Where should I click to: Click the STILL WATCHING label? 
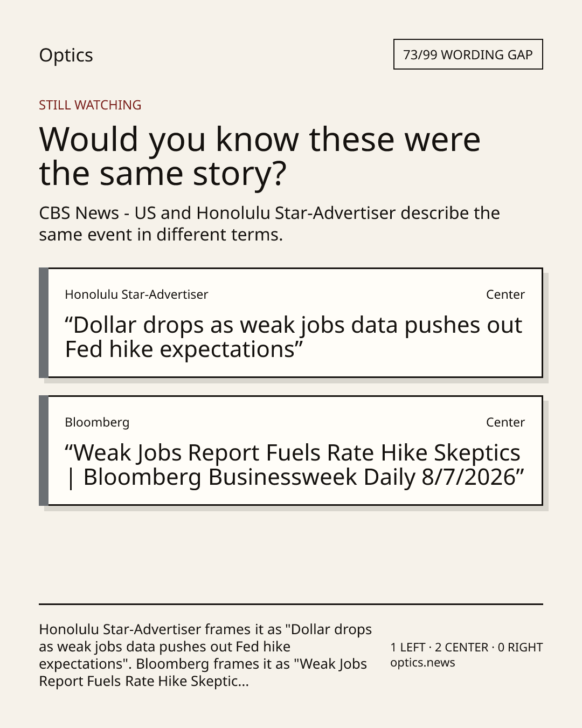pos(90,105)
